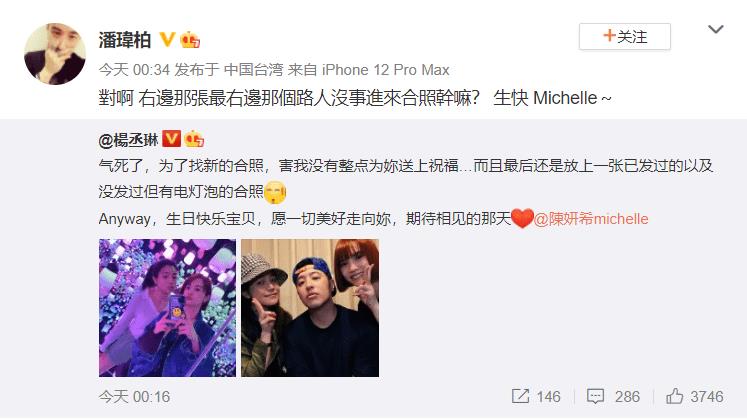The image size is (747, 420).
Task: Click the iPhone 12 Pro Max source link
Action: pyautogui.click(x=385, y=70)
